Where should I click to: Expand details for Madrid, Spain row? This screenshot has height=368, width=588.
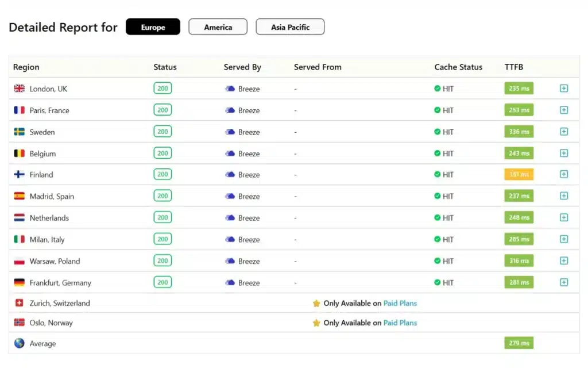point(564,196)
